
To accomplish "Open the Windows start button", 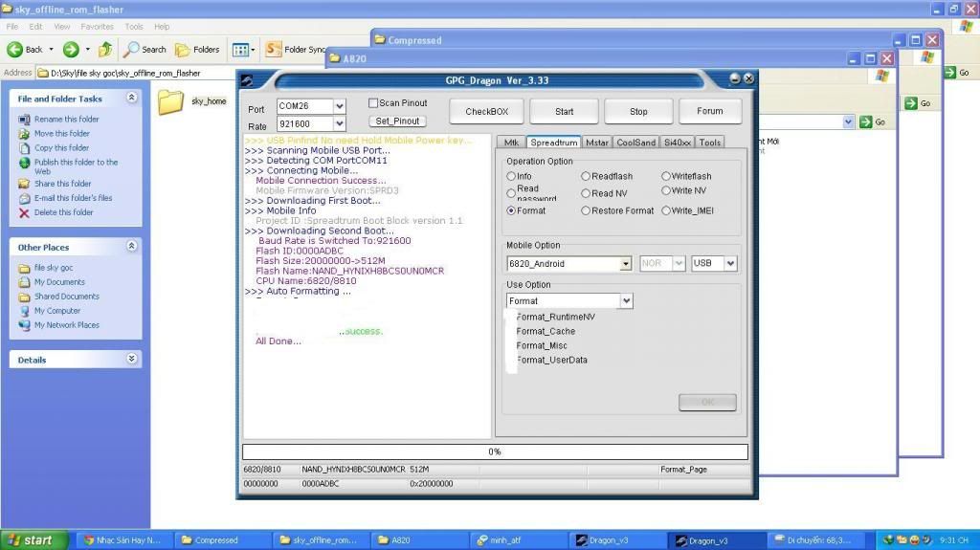I will tap(33, 540).
